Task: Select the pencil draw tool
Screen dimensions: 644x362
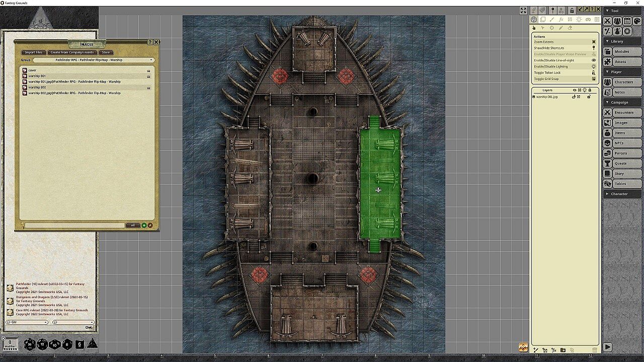Action: click(561, 28)
